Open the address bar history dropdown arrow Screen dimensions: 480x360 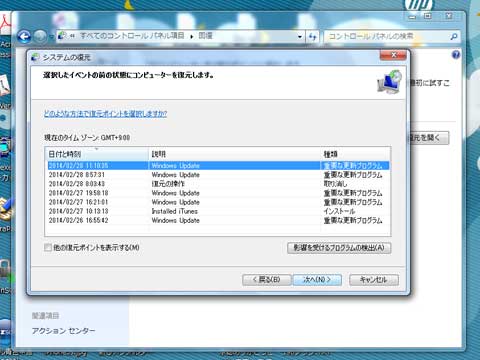point(300,37)
